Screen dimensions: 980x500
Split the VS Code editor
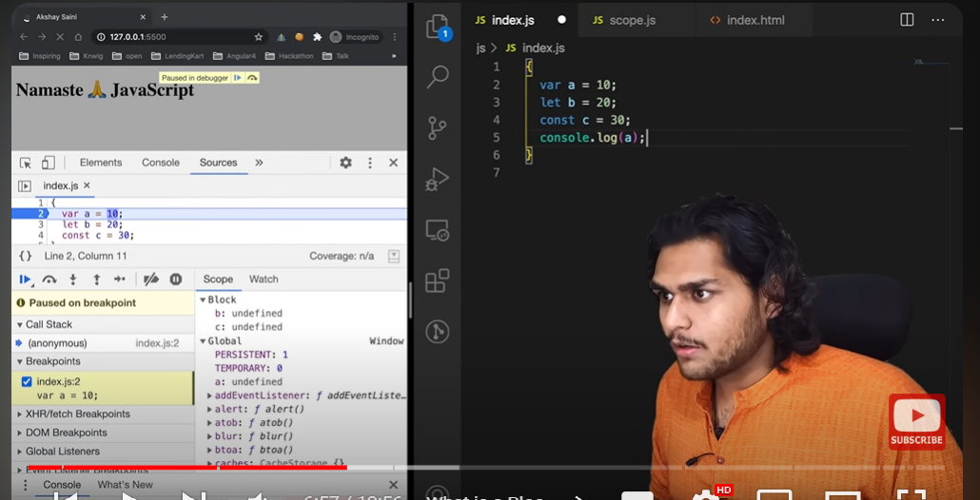pyautogui.click(x=907, y=20)
